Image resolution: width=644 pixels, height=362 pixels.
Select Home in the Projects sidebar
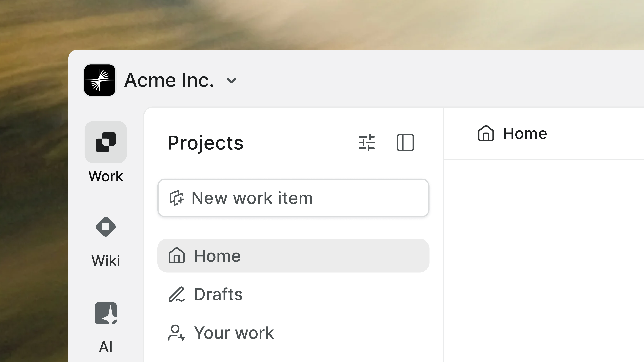click(293, 256)
